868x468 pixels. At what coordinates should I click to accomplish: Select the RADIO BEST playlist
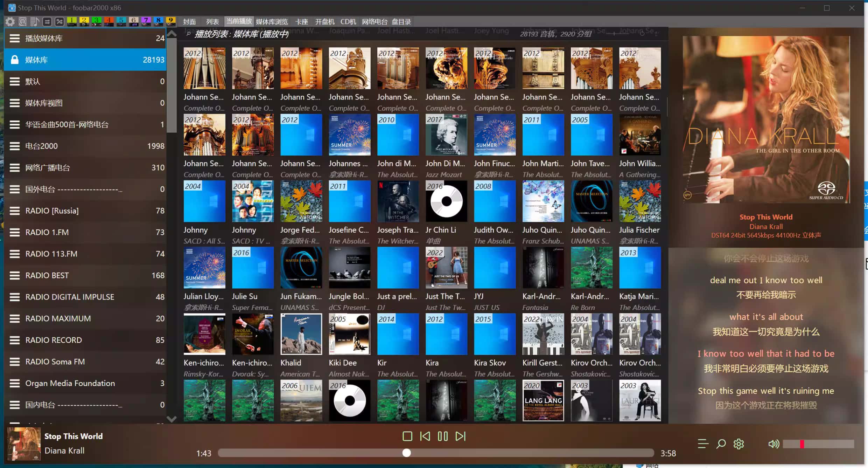[47, 275]
